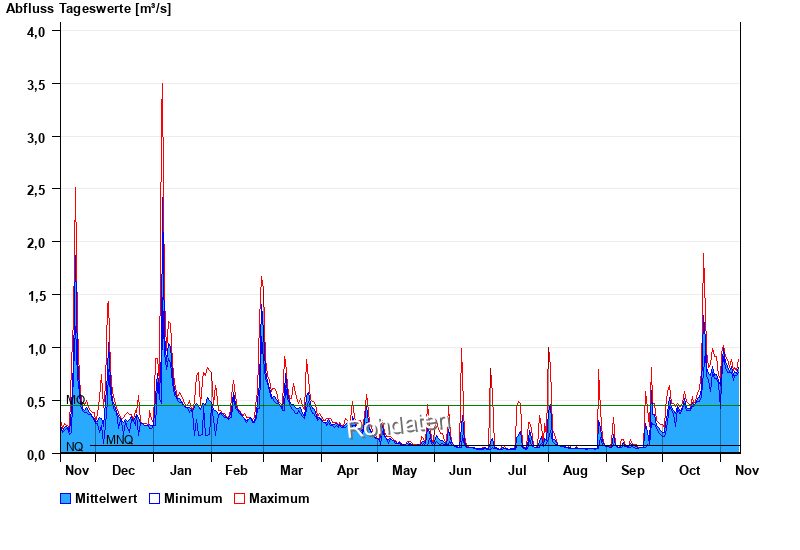Viewport: 800px width, 550px height.
Task: Click the Maximum legend swatch
Action: point(239,498)
